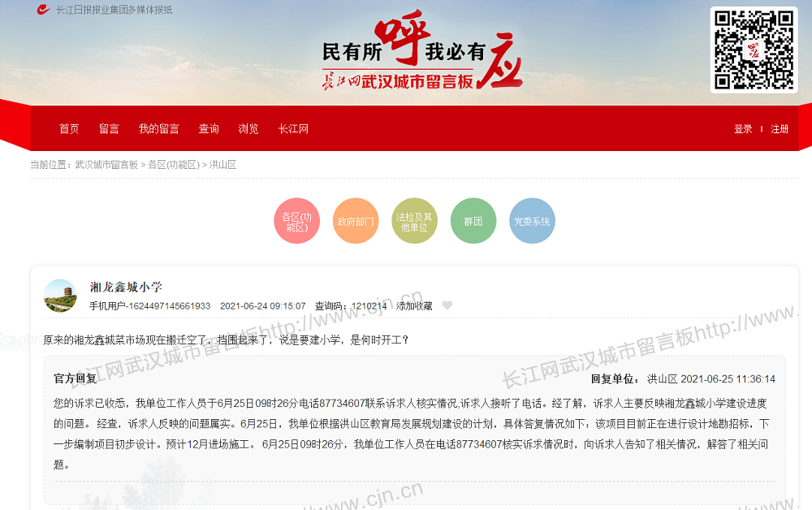Select the 法检及其他单位 circle

(x=414, y=221)
